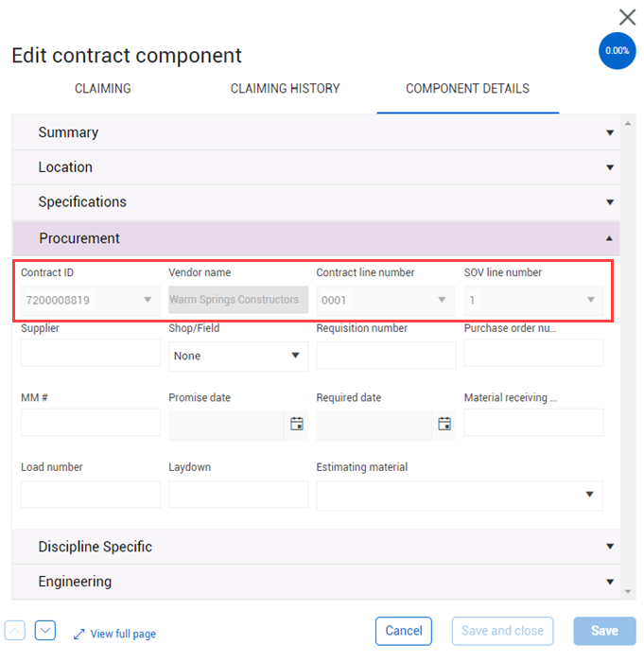Open the Required date calendar picker
The width and height of the screenshot is (644, 662).
pyautogui.click(x=444, y=425)
